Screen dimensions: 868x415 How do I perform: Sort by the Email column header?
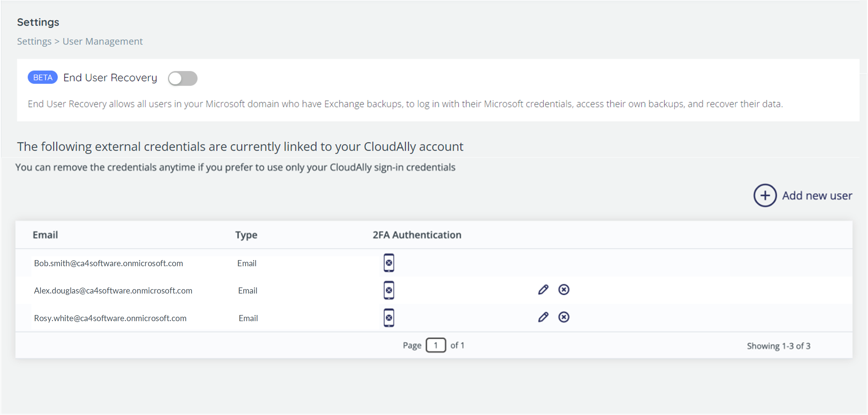coord(45,235)
